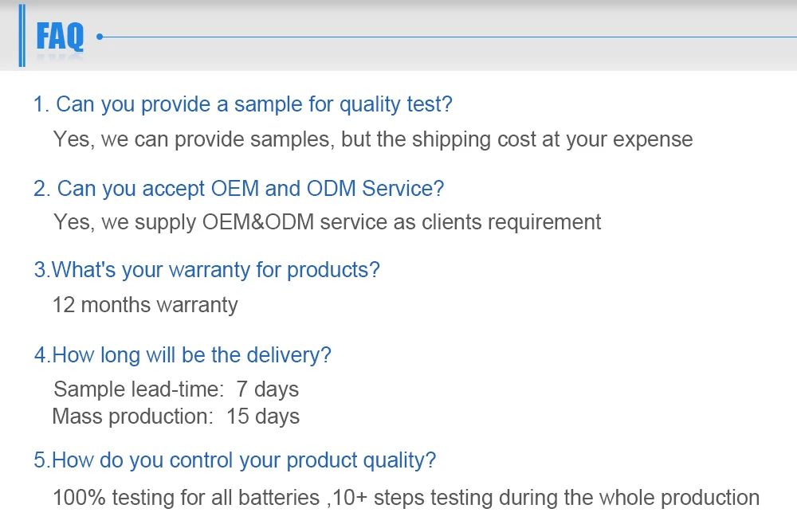Open the warranty for products question
The height and width of the screenshot is (532, 797).
(x=206, y=270)
